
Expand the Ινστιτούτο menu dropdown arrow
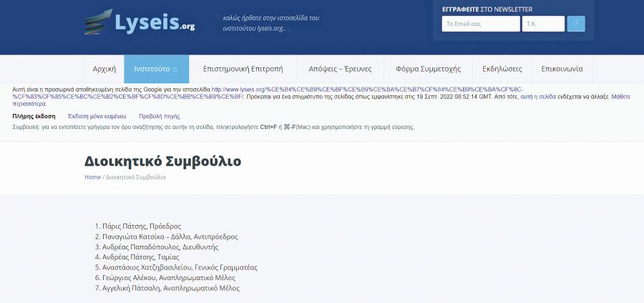[175, 69]
